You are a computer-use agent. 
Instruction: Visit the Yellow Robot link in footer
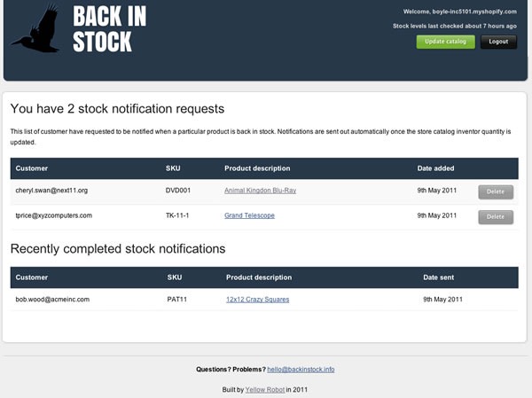pos(264,389)
